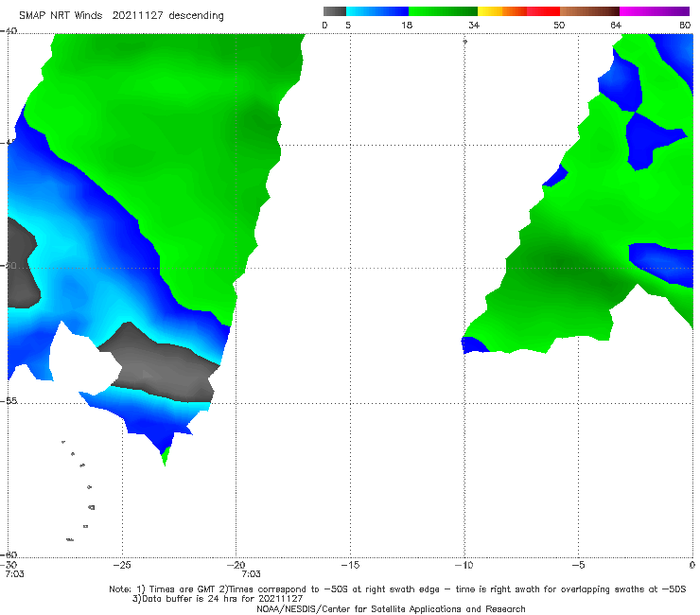Click the "34" colorbar scale label
Viewport: 700px width, 615px height.
tap(474, 25)
